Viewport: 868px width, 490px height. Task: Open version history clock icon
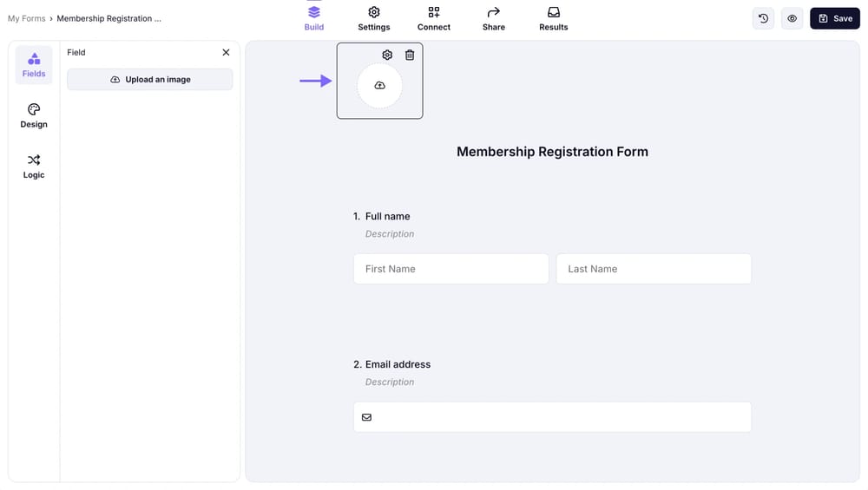763,18
